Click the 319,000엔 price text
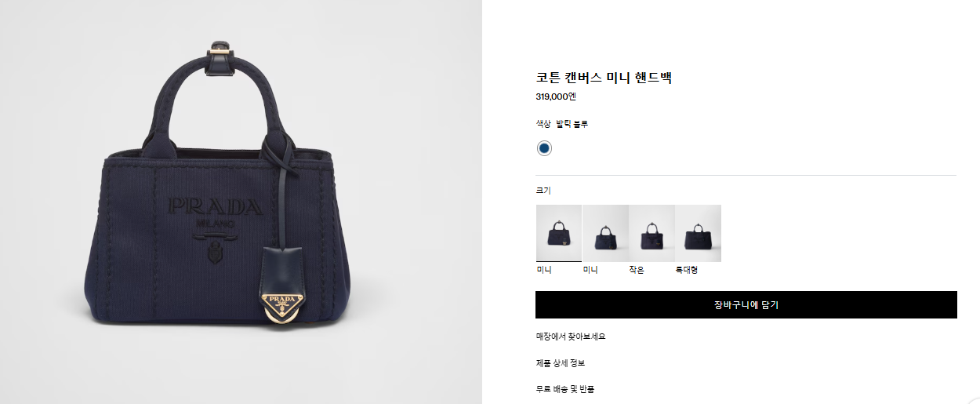Screen dimensions: 980x404 (x=556, y=96)
